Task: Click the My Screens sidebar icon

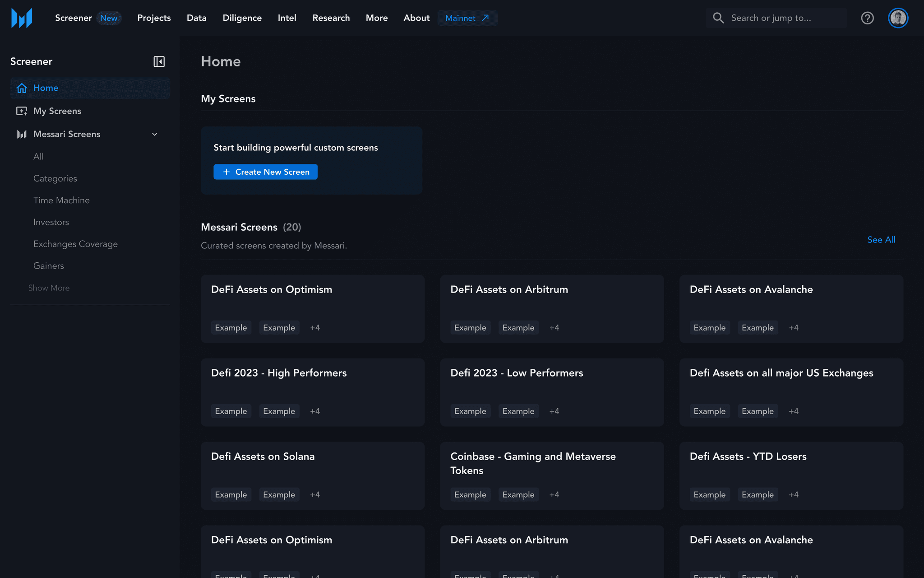Action: point(22,111)
